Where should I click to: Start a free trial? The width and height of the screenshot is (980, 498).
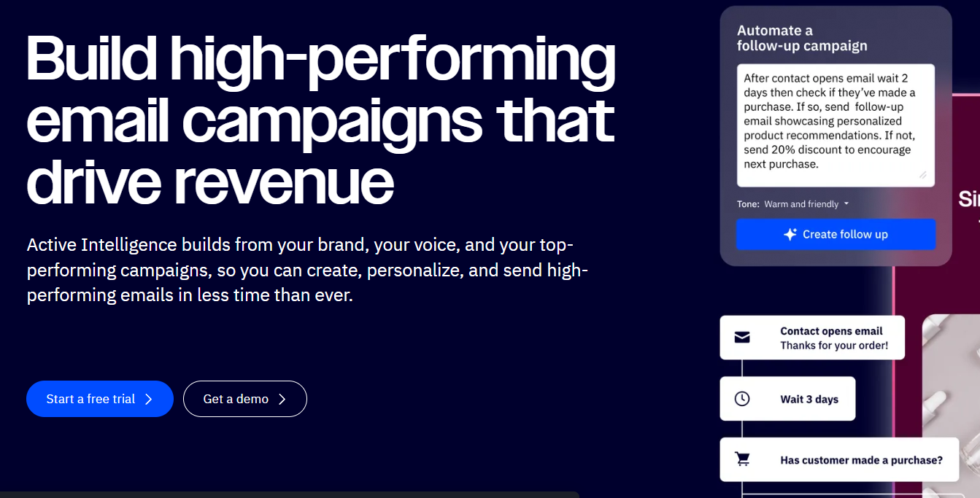pyautogui.click(x=100, y=399)
